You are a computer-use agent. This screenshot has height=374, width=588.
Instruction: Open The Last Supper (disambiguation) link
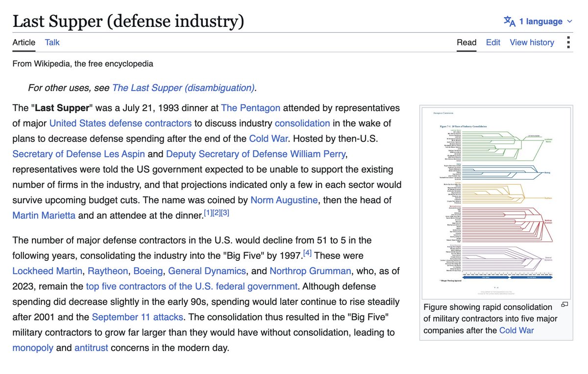point(183,88)
